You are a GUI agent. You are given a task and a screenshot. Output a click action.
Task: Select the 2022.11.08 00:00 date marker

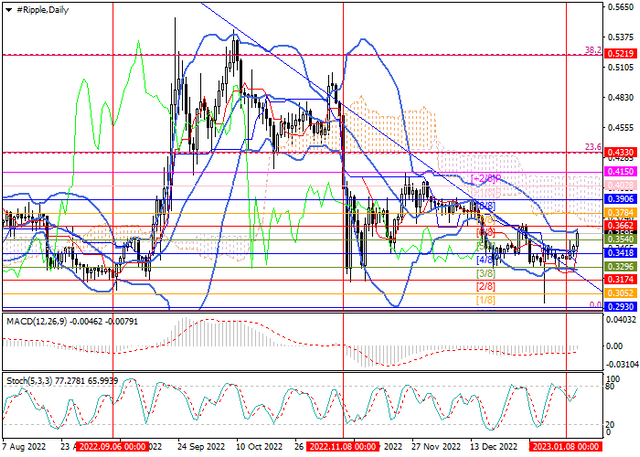point(343,446)
